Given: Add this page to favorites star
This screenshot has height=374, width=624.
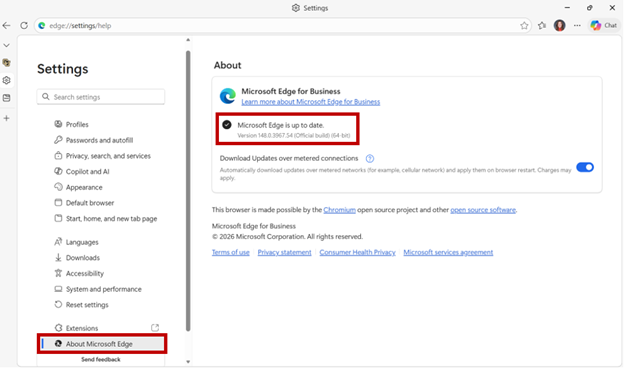Looking at the screenshot, I should coord(524,25).
